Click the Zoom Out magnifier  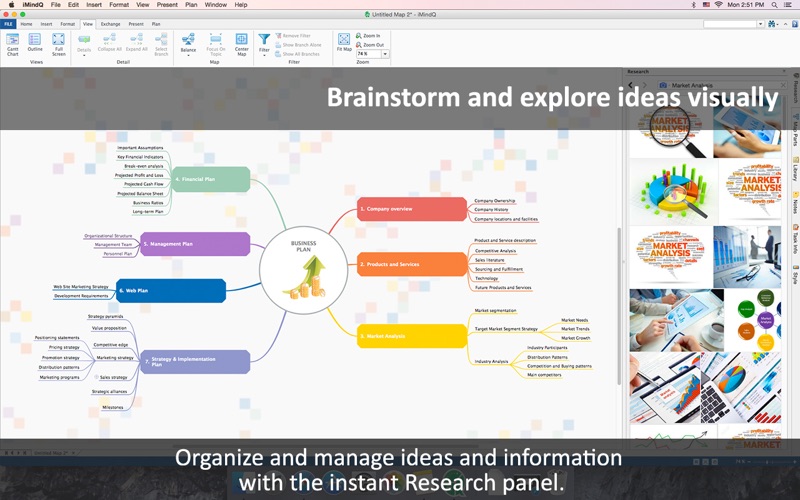pyautogui.click(x=359, y=45)
